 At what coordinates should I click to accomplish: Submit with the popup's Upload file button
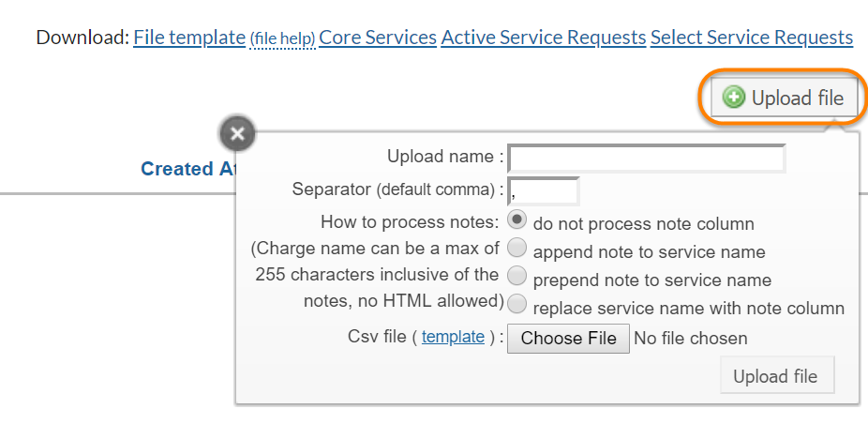click(775, 376)
